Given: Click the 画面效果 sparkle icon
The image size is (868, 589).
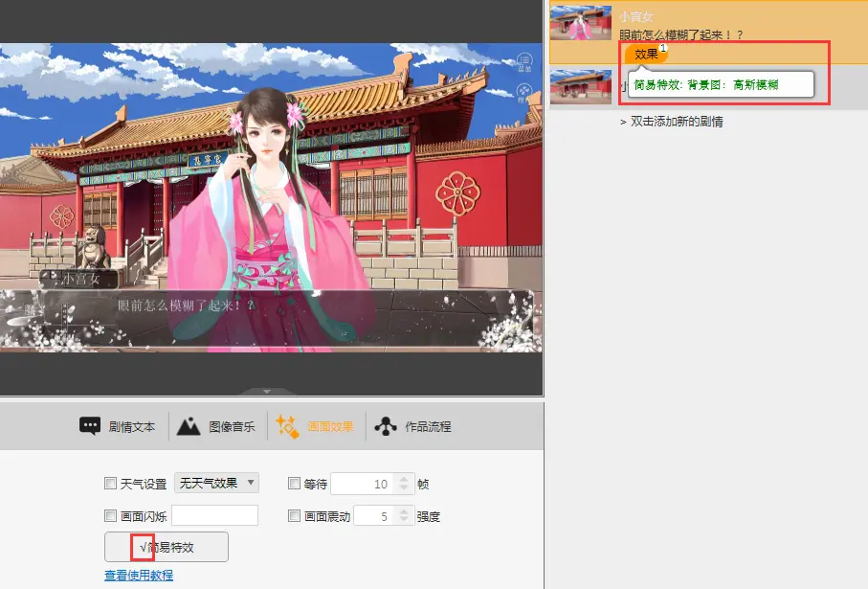Looking at the screenshot, I should 287,426.
